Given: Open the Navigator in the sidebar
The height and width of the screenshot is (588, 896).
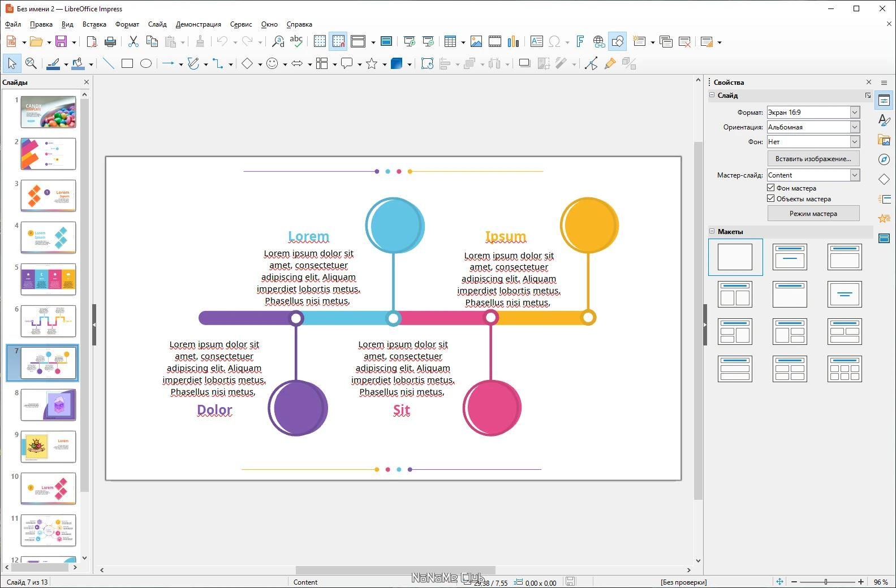Looking at the screenshot, I should (x=884, y=159).
